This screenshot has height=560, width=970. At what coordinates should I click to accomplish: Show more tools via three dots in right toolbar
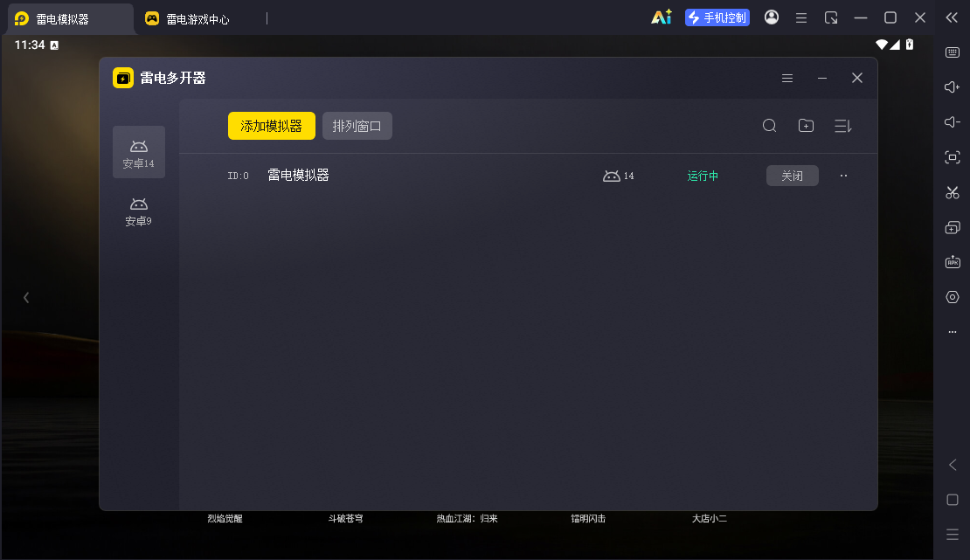953,332
